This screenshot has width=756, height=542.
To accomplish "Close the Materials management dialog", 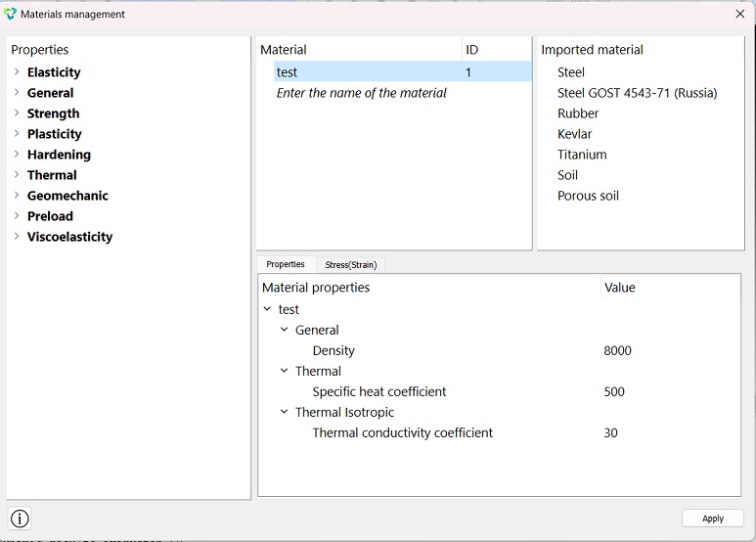I will click(x=740, y=14).
